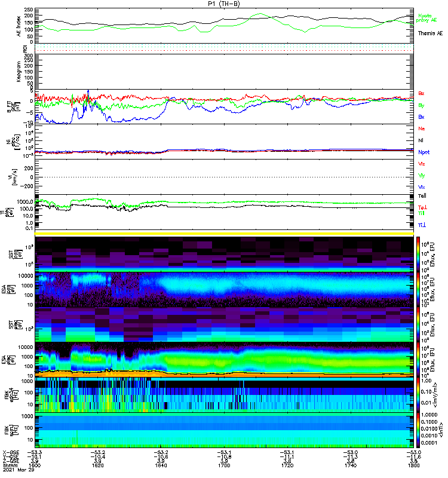Click the ESA ions Eflux color bar
The height and width of the screenshot is (478, 448).
click(x=418, y=290)
